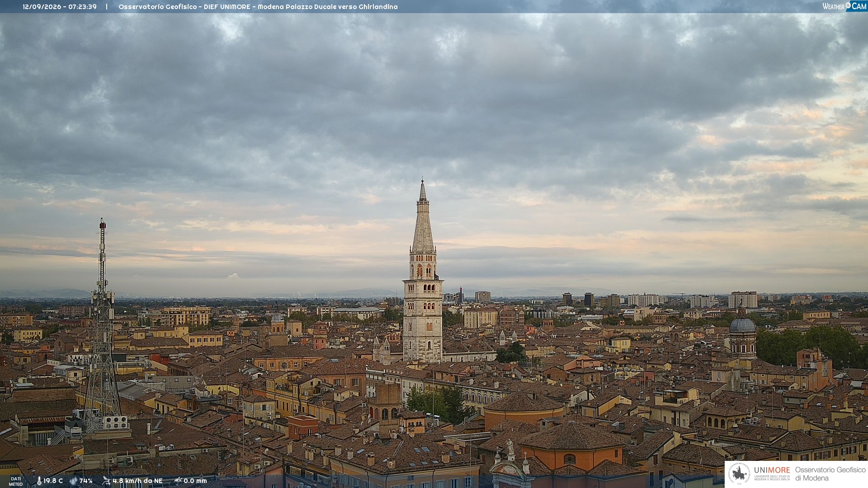Click the WeatherCam logo text
This screenshot has width=868, height=488.
pyautogui.click(x=844, y=6)
